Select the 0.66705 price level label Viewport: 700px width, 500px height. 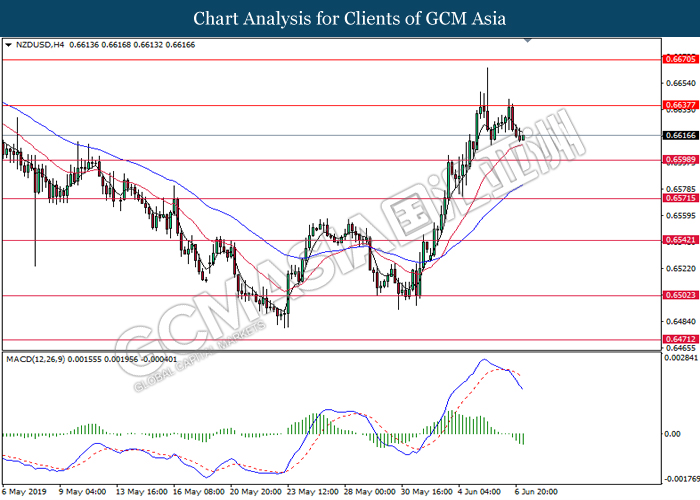pos(680,59)
